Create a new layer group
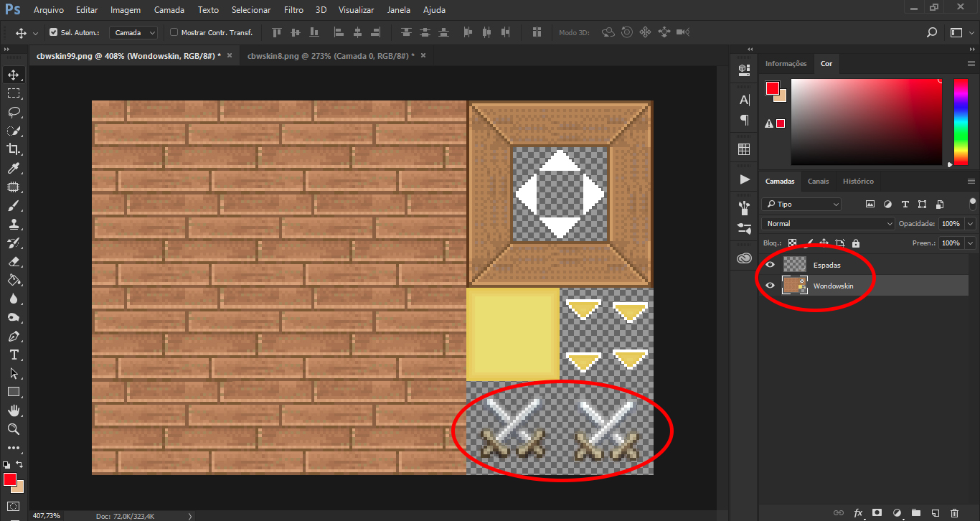980x521 pixels. pyautogui.click(x=915, y=513)
